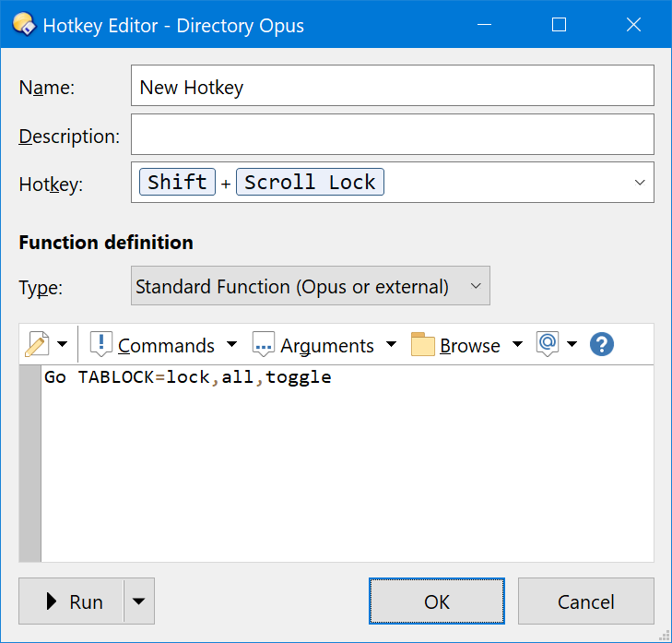Click the @ codes icon
The image size is (672, 643).
548,344
